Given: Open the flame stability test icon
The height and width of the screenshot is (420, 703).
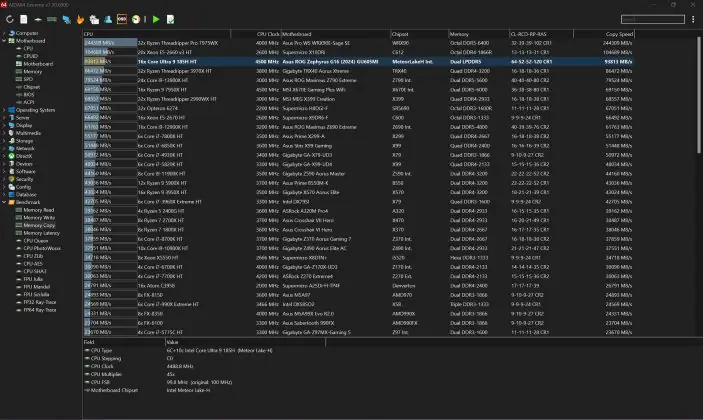Looking at the screenshot, I should click(x=80, y=19).
